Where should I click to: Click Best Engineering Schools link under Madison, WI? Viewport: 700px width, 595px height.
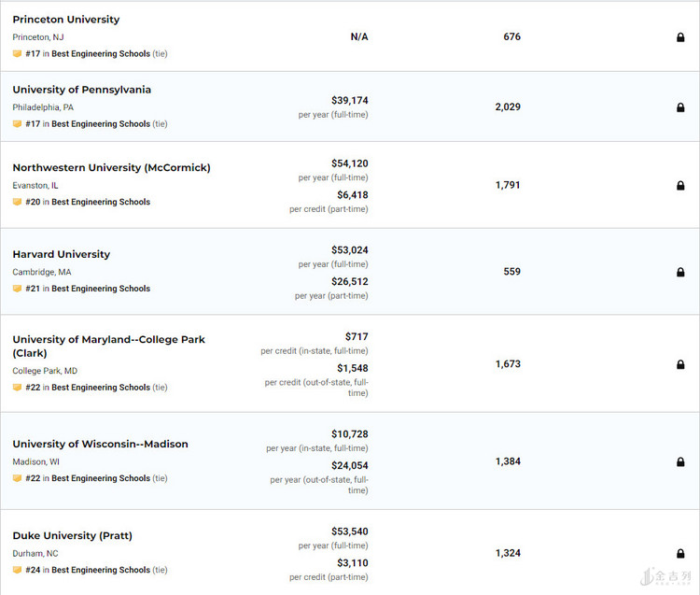101,478
